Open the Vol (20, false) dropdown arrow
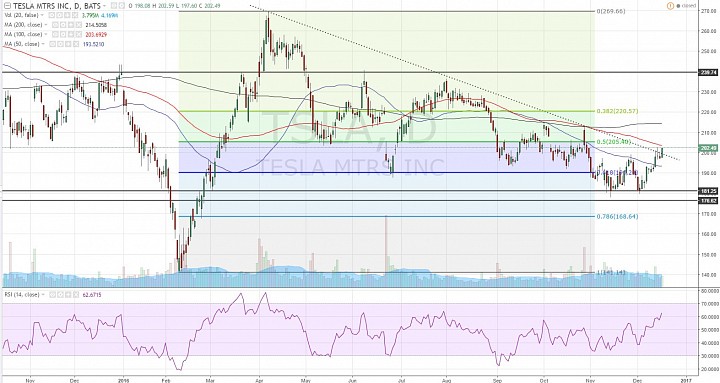The image size is (720, 383). tap(42, 15)
